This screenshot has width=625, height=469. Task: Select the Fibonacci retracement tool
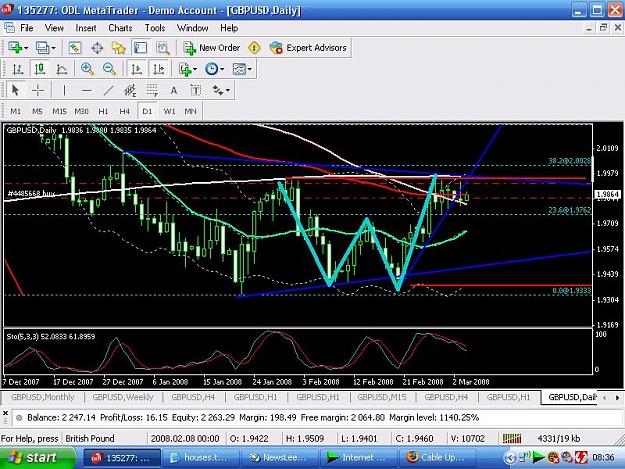(x=152, y=90)
